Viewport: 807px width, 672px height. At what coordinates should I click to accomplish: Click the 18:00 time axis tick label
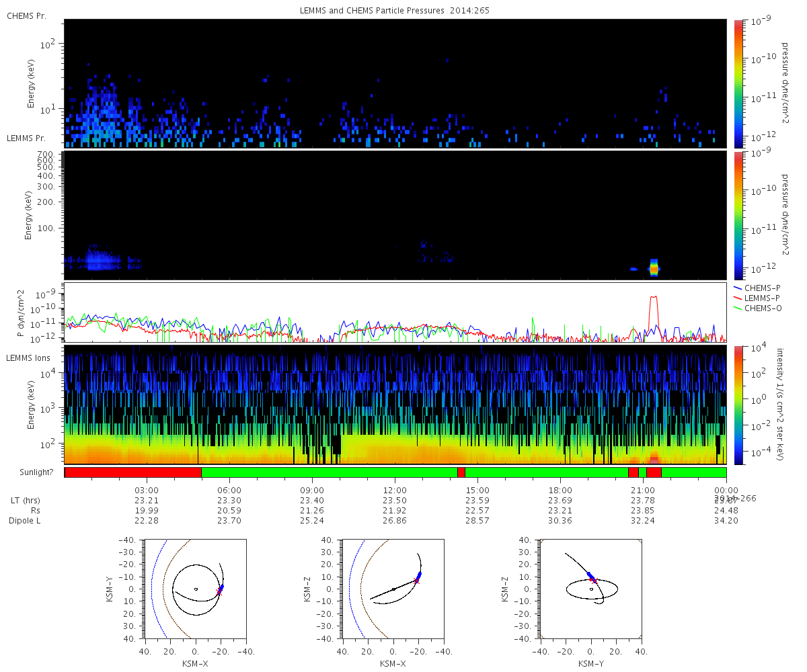coord(560,491)
